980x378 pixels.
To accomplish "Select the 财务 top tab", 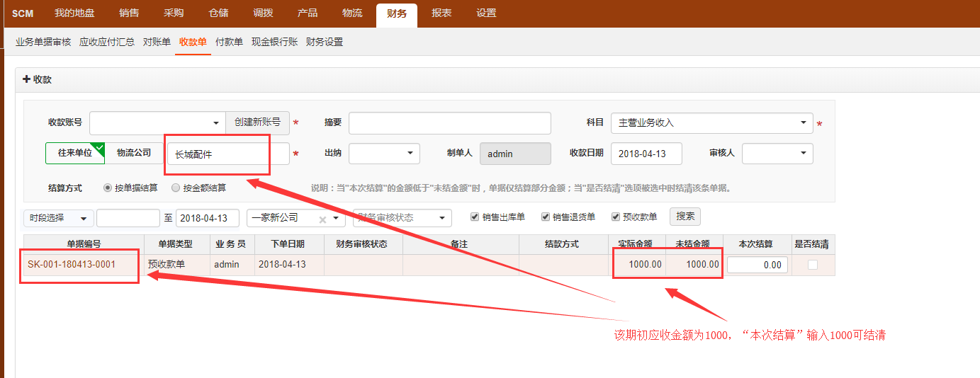I will [397, 14].
